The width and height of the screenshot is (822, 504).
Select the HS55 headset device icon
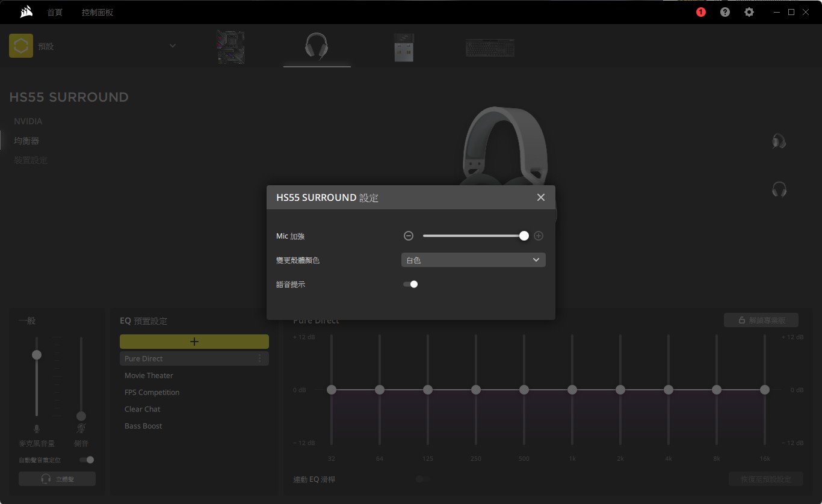(317, 47)
